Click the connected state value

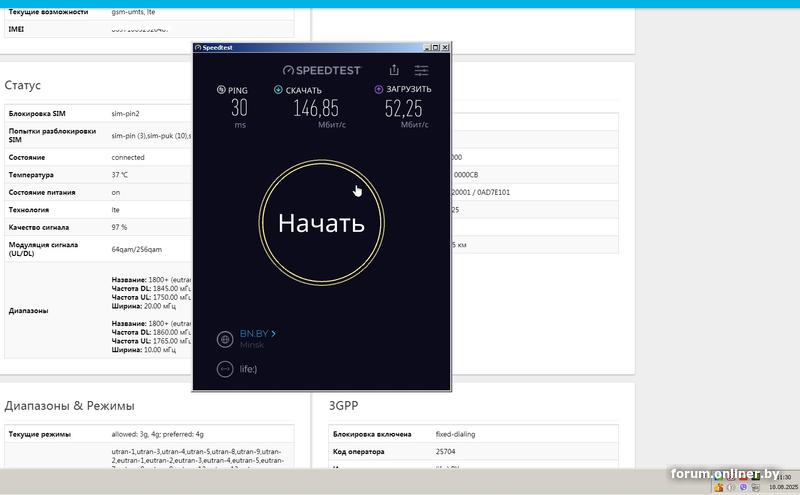click(128, 157)
